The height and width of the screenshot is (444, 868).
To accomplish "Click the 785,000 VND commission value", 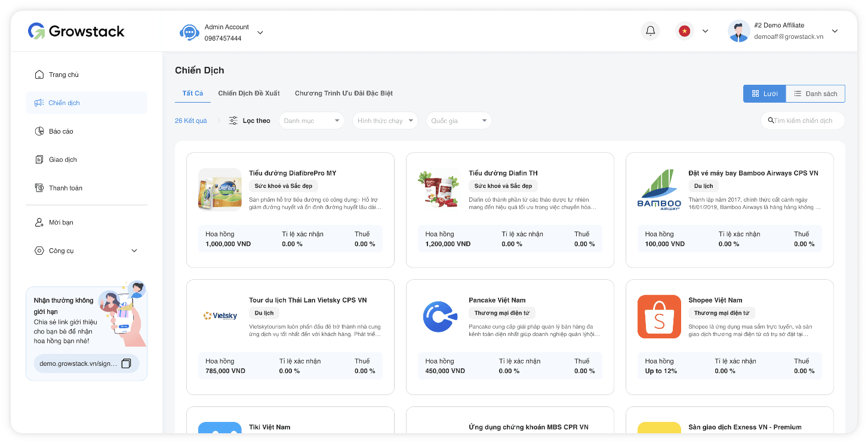I will (226, 371).
